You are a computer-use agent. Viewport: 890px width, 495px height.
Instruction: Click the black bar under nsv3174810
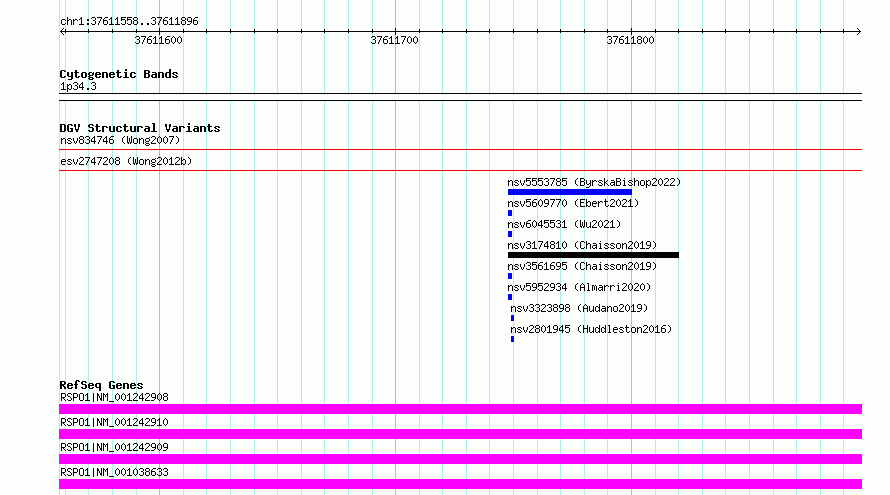[593, 255]
